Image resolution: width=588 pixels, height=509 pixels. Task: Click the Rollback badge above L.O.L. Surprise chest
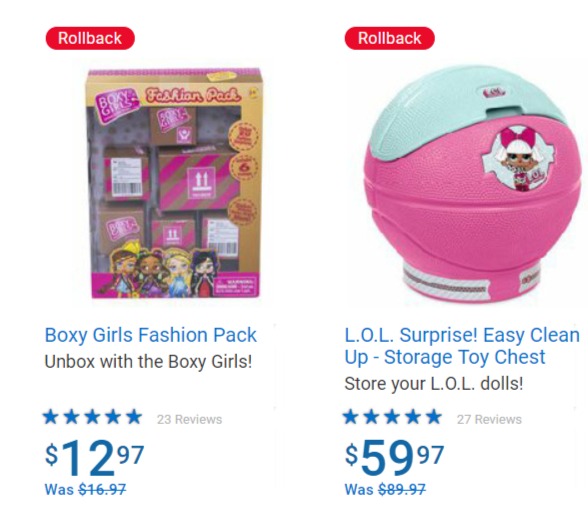pos(390,38)
